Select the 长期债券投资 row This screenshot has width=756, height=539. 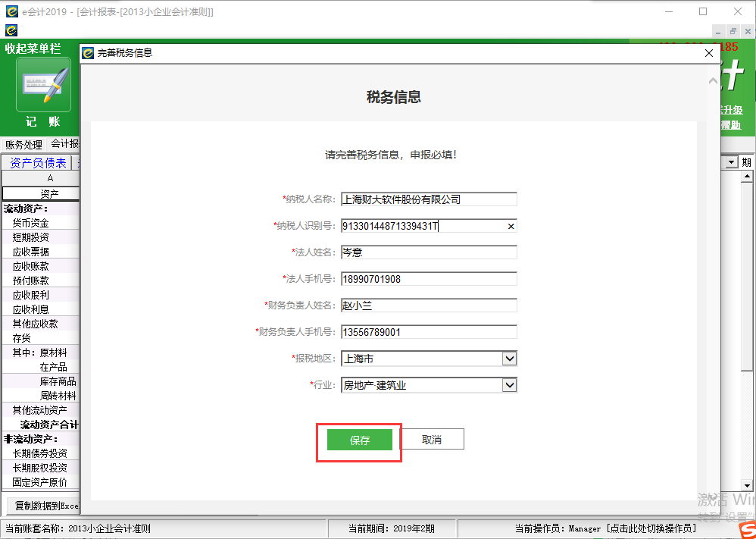[x=41, y=453]
